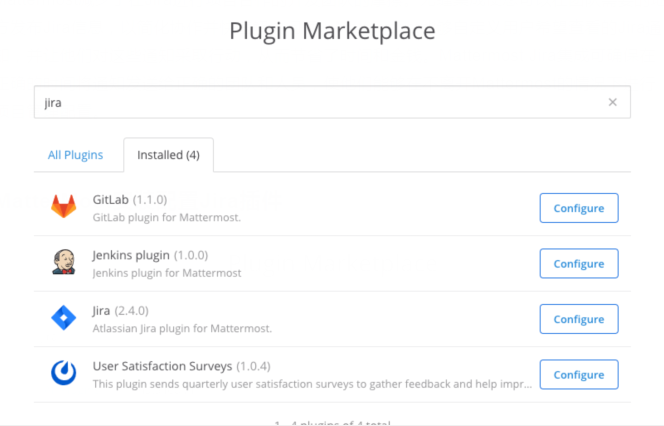Configure the Jenkins plugin

pyautogui.click(x=579, y=263)
